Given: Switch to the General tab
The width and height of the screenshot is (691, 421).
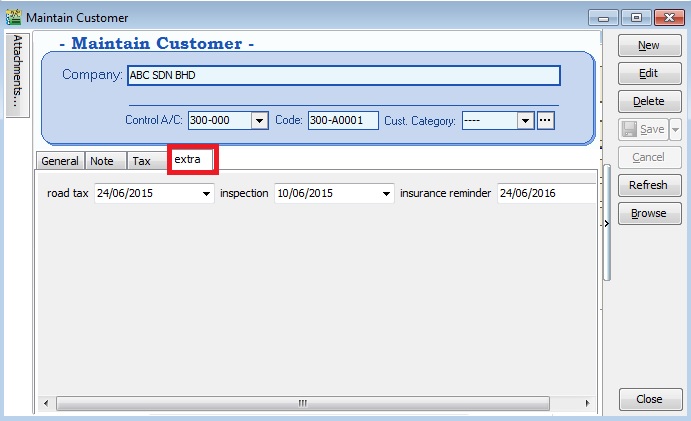Looking at the screenshot, I should 60,161.
